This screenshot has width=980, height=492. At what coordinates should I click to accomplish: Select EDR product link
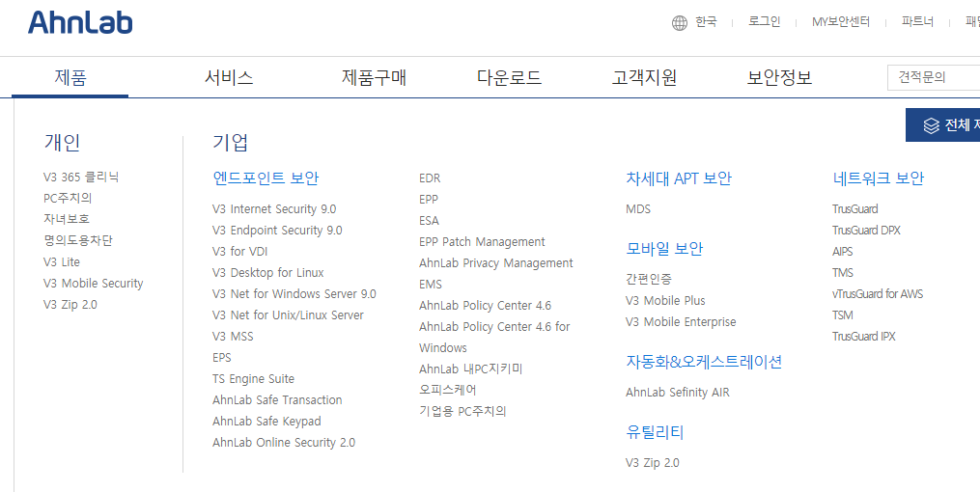pyautogui.click(x=430, y=178)
